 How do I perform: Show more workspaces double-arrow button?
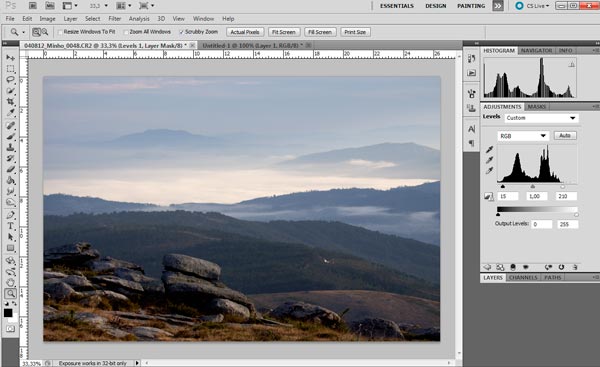point(497,6)
